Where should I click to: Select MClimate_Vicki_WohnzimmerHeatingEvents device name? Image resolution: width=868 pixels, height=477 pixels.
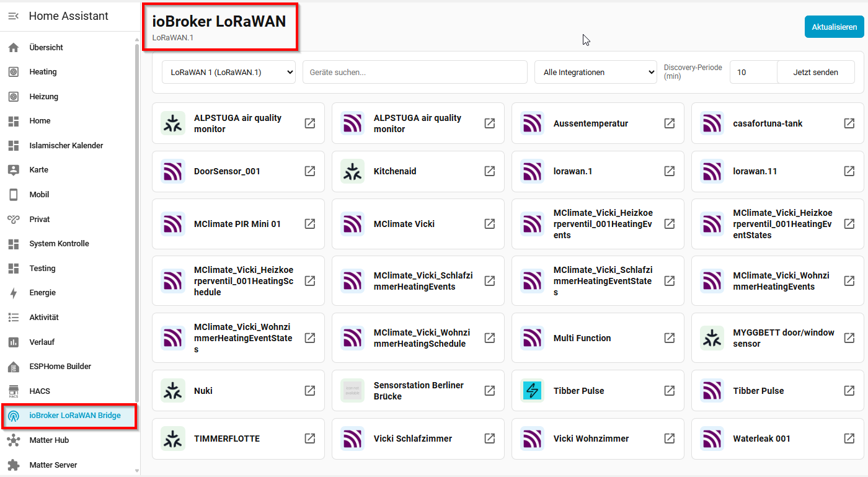click(x=781, y=281)
